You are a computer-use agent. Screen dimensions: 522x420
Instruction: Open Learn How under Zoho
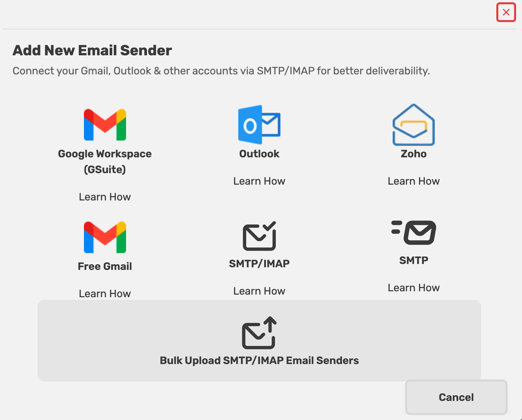tap(414, 181)
